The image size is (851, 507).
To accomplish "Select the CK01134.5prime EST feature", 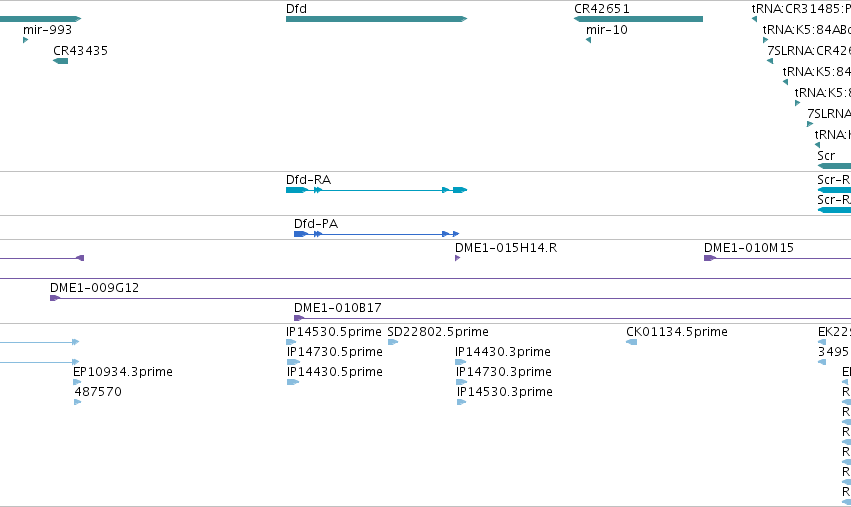I will pyautogui.click(x=632, y=342).
